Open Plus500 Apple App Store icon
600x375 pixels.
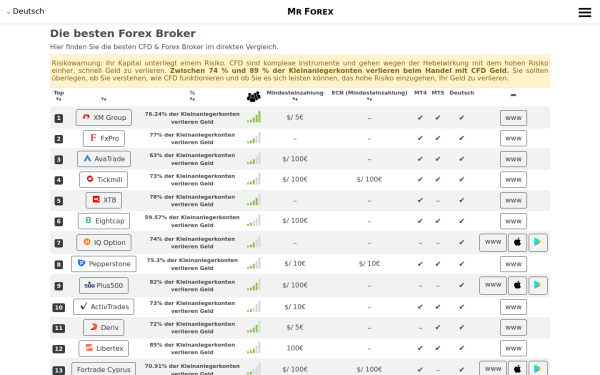coord(517,285)
